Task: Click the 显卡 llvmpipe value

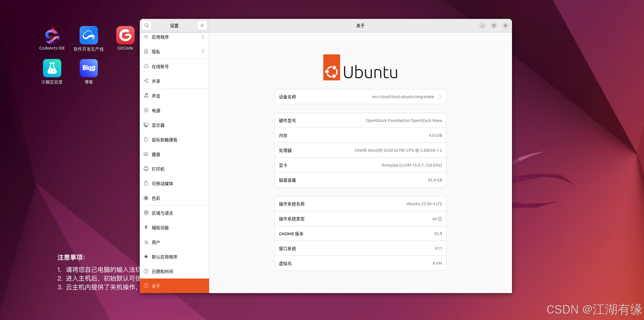Action: pos(412,165)
